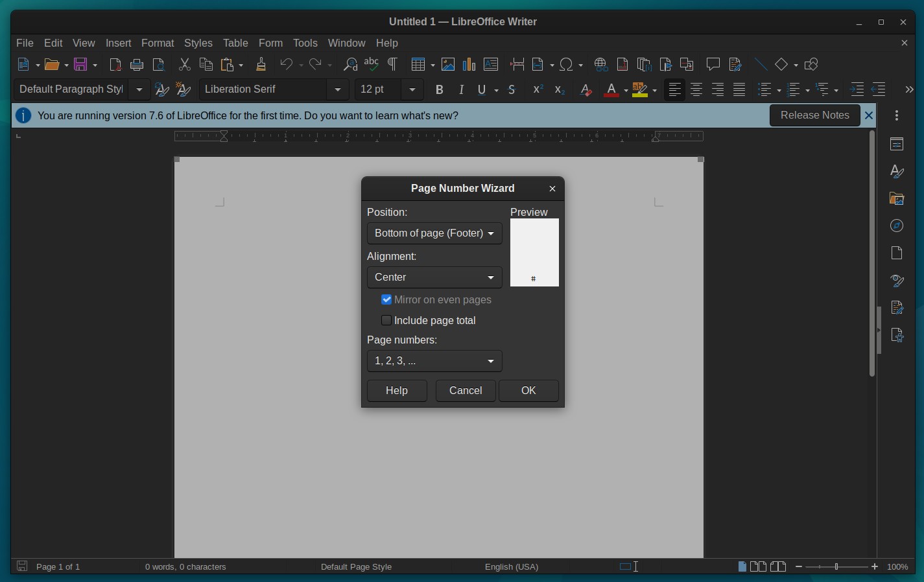Viewport: 924px width, 582px height.
Task: Click Clone Formatting paintbrush icon
Action: 261,65
